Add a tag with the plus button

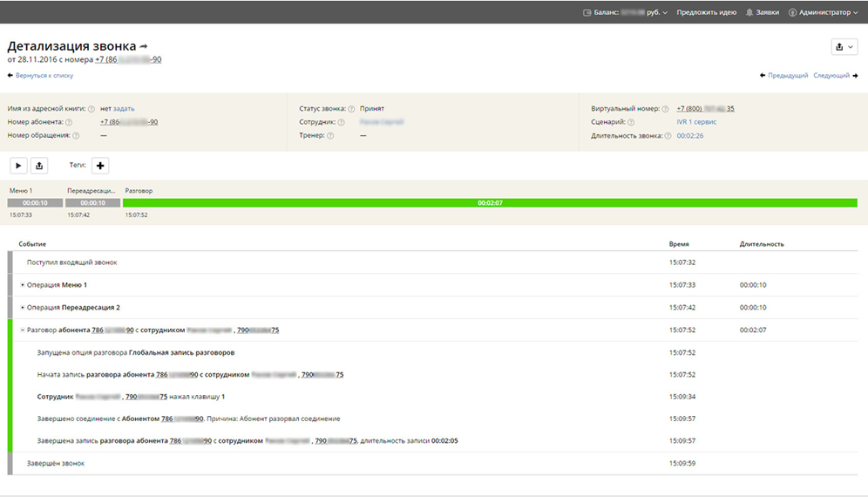(100, 166)
